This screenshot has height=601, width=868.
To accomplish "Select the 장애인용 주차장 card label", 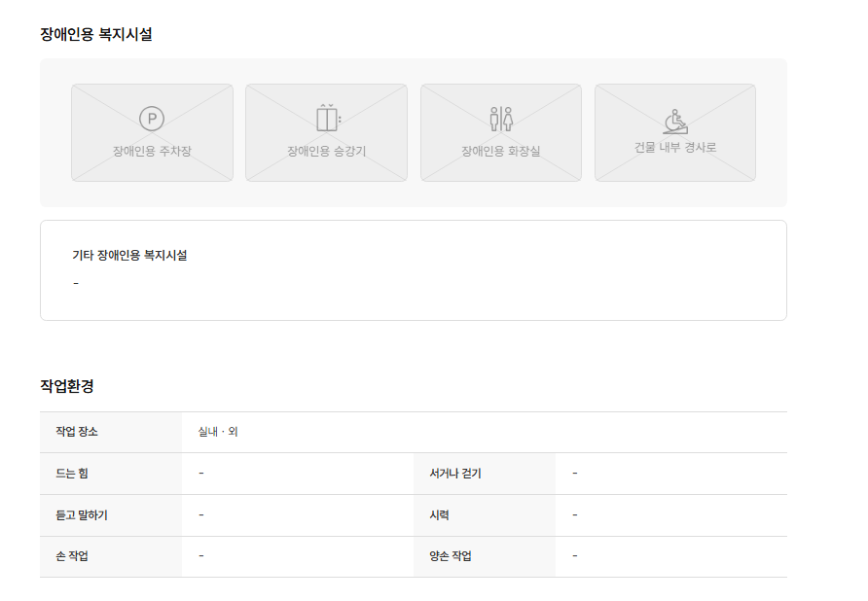I will pos(152,151).
